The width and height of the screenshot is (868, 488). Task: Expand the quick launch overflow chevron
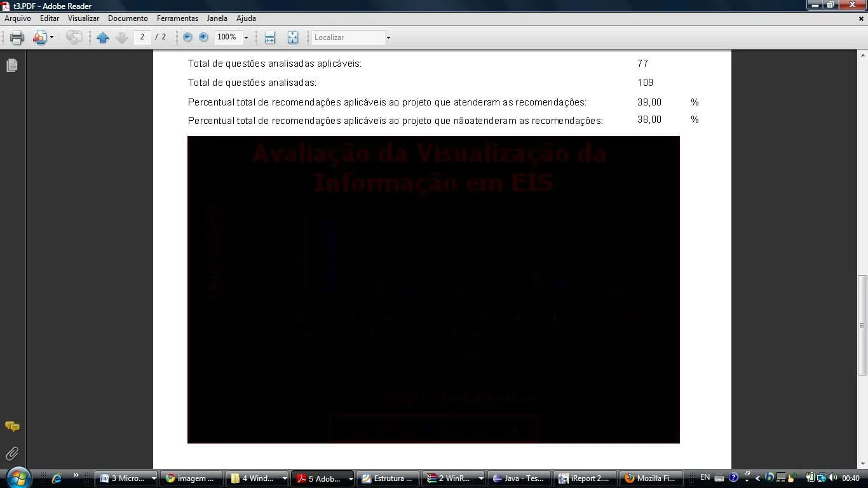[x=76, y=475]
